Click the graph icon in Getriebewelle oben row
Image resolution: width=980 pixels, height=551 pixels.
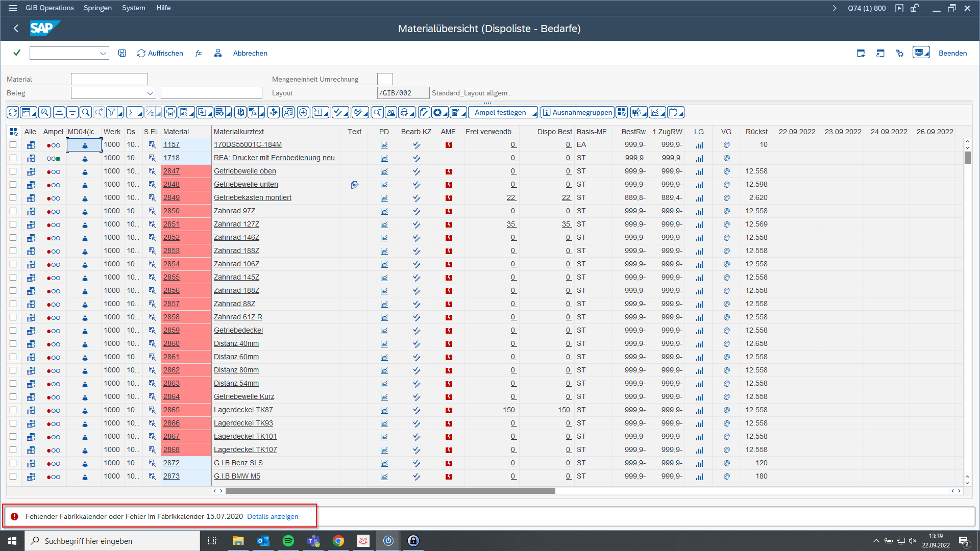(x=384, y=171)
